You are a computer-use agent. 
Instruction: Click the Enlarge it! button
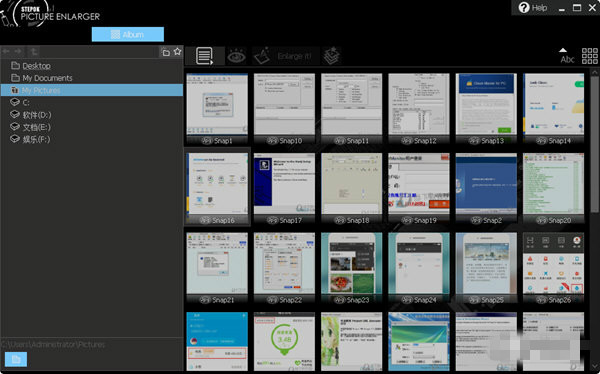pyautogui.click(x=294, y=56)
